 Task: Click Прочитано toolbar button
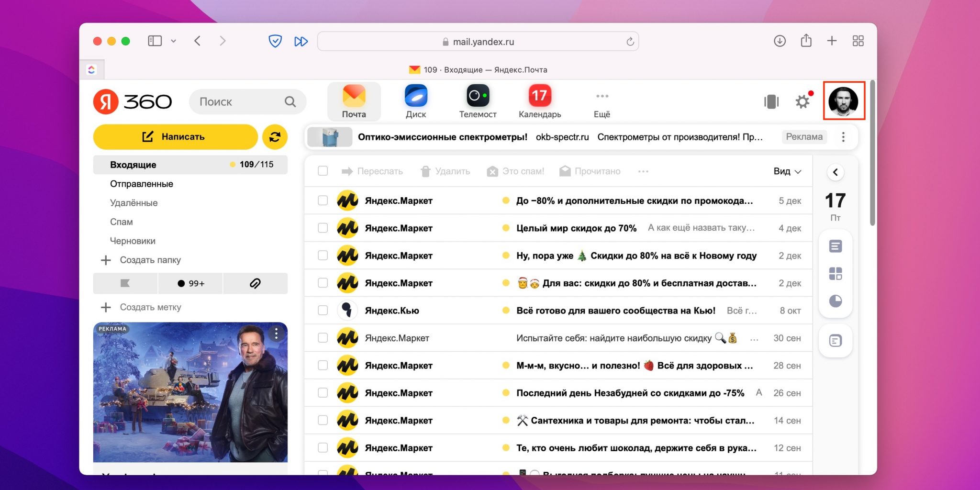click(590, 171)
